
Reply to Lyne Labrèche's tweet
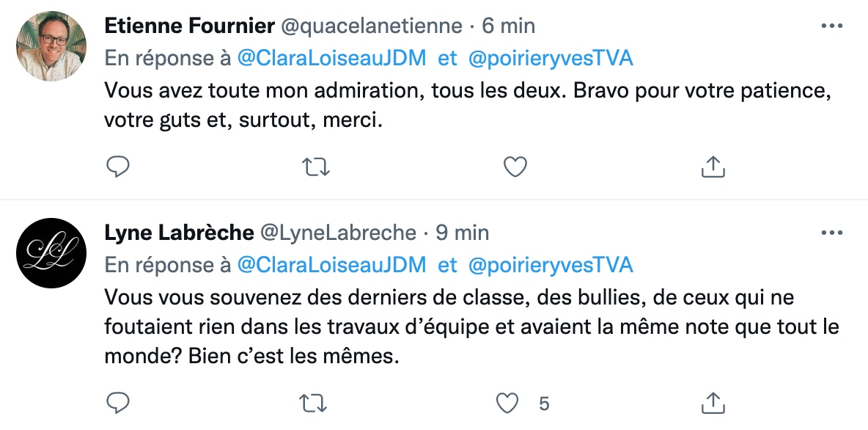click(x=117, y=404)
